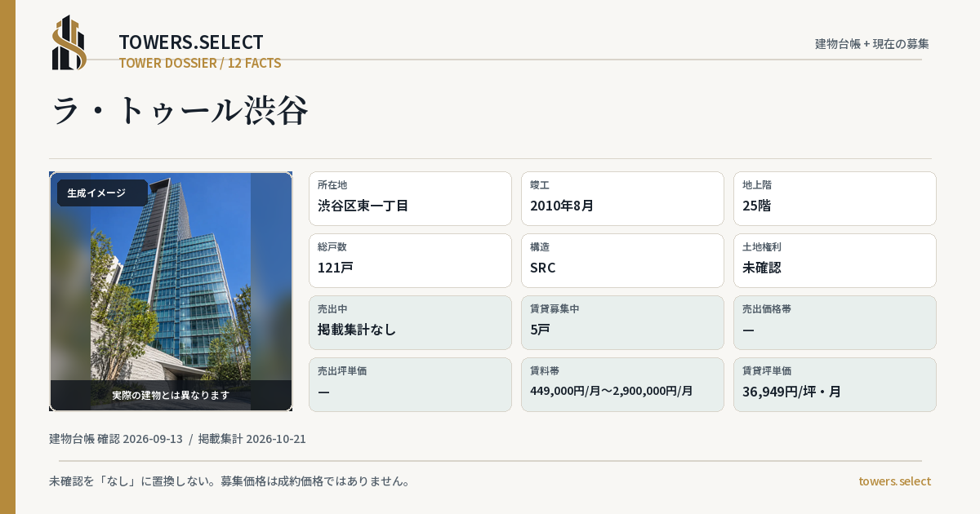Select the 賃貸坪単価 36,949円/坪・月 card
The image size is (980, 514).
click(835, 384)
